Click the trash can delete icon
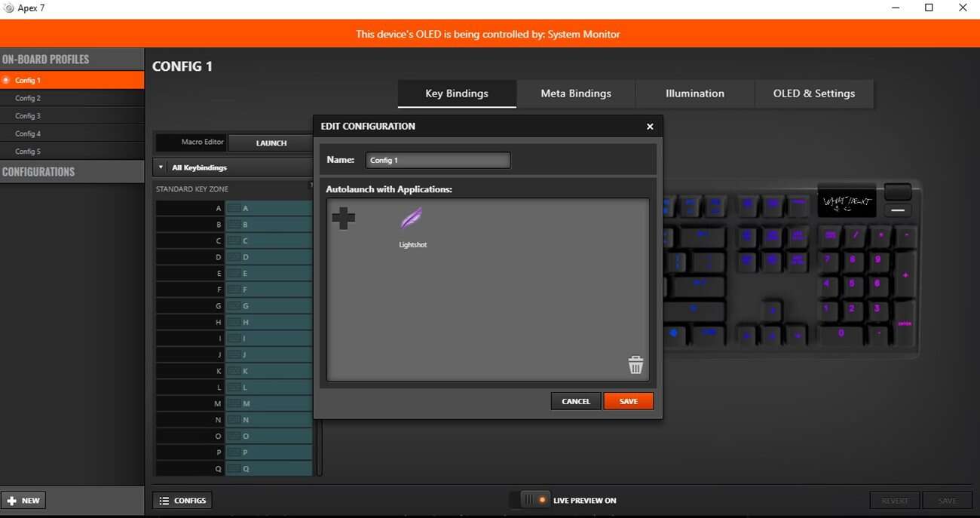The width and height of the screenshot is (980, 518). point(635,365)
